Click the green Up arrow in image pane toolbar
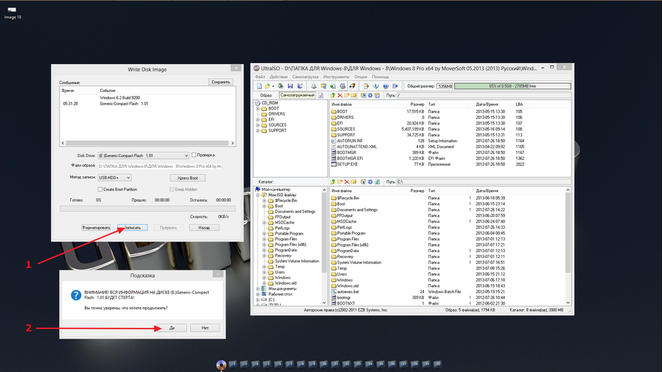Screen dimensions: 662x372 [333, 95]
